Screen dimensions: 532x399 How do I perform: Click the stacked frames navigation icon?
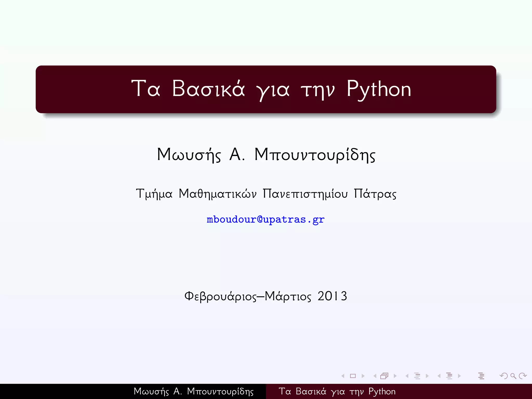pyautogui.click(x=384, y=376)
